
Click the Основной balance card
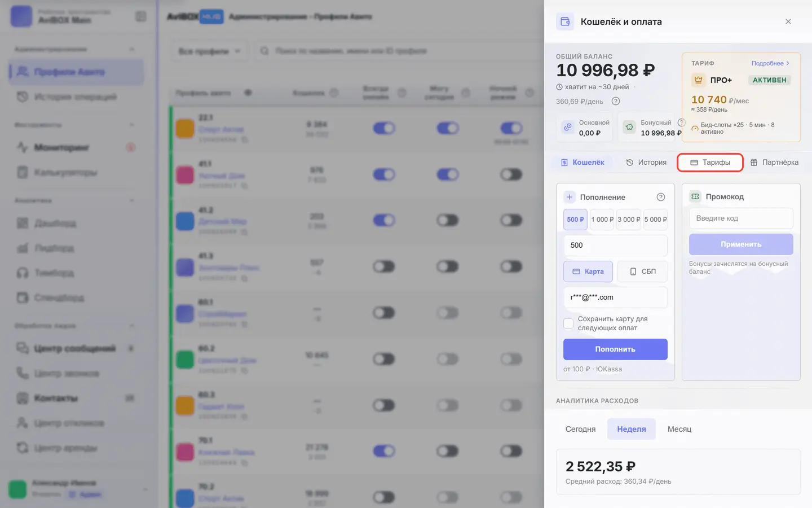[585, 128]
